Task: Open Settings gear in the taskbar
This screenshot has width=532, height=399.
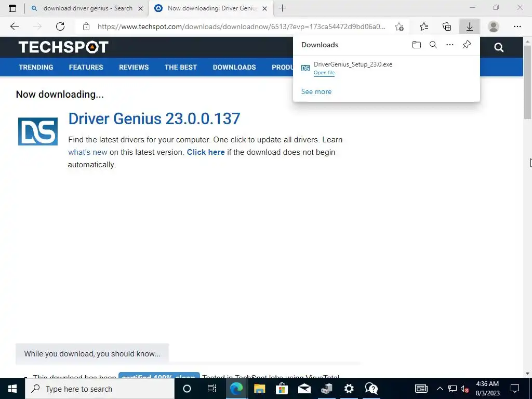Action: point(349,389)
